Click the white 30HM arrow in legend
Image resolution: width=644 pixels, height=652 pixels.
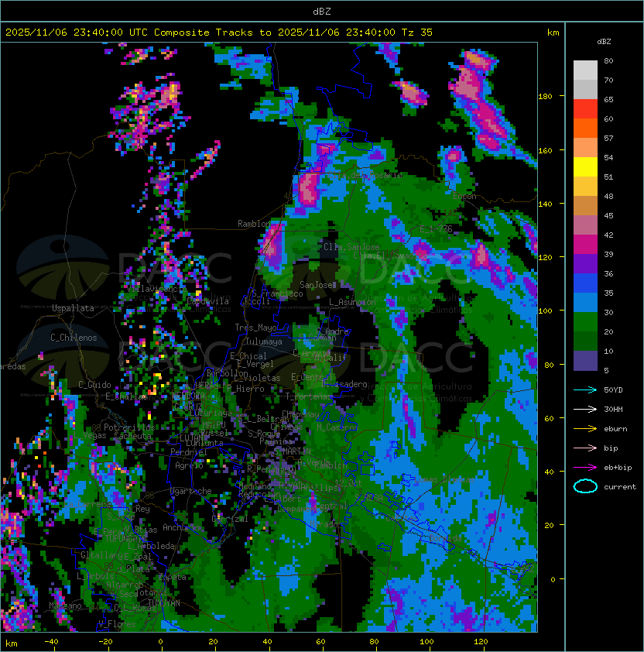(585, 409)
